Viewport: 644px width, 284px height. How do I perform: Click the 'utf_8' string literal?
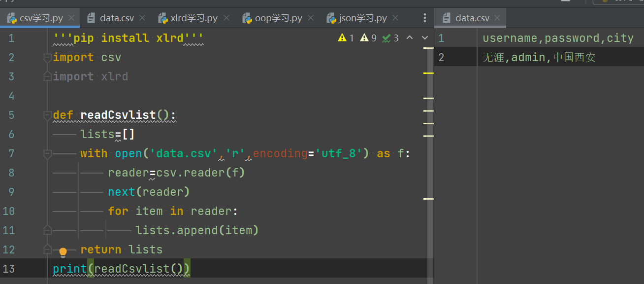[339, 153]
